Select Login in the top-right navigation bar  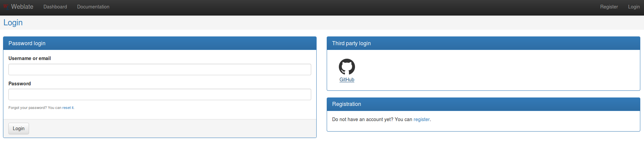pos(634,7)
